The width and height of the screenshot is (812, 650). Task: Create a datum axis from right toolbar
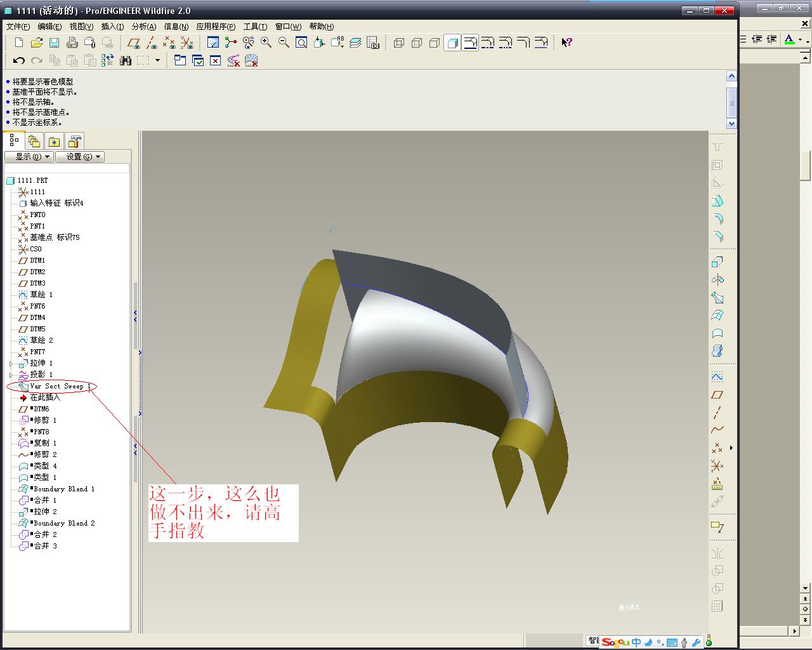click(x=717, y=412)
